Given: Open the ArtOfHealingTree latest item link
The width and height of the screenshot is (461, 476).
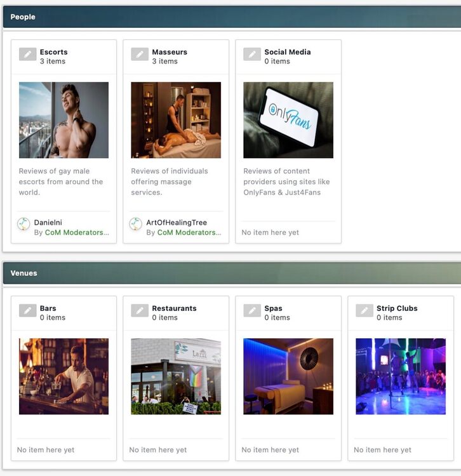Looking at the screenshot, I should 177,223.
